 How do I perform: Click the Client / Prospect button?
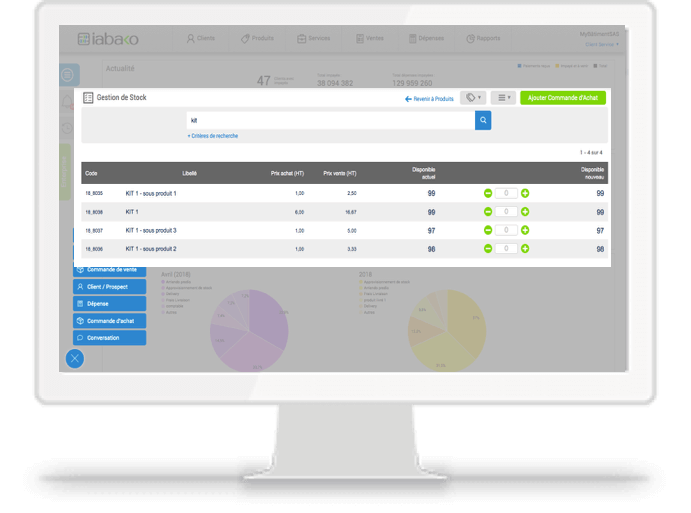109,286
